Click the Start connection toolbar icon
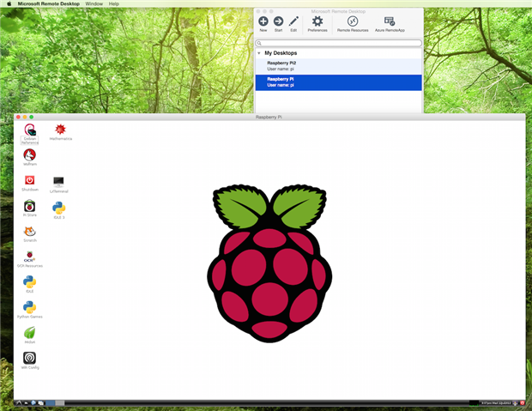 tap(278, 21)
